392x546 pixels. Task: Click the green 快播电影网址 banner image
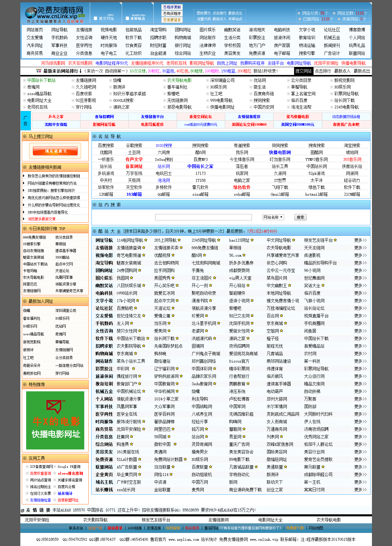55,420
